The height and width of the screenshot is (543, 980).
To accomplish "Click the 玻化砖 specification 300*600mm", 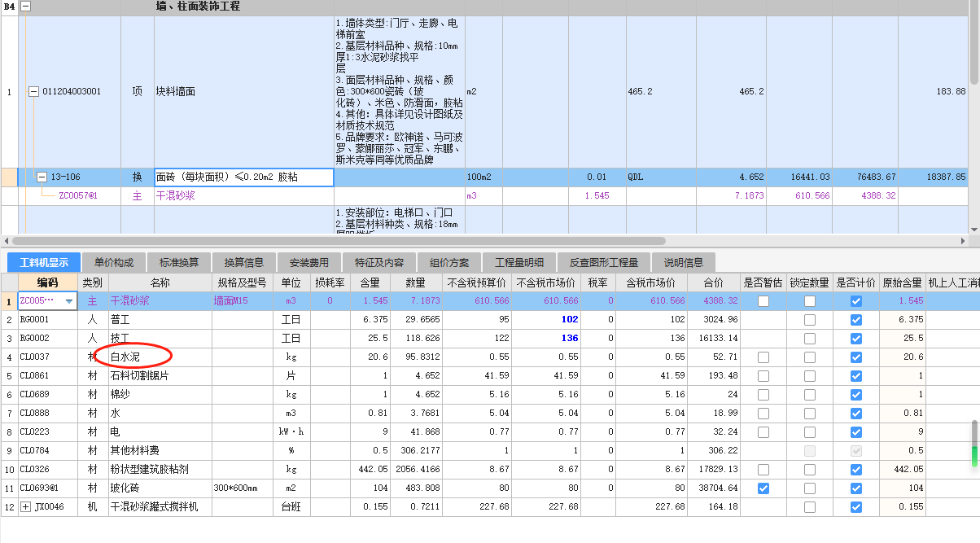I will [242, 488].
